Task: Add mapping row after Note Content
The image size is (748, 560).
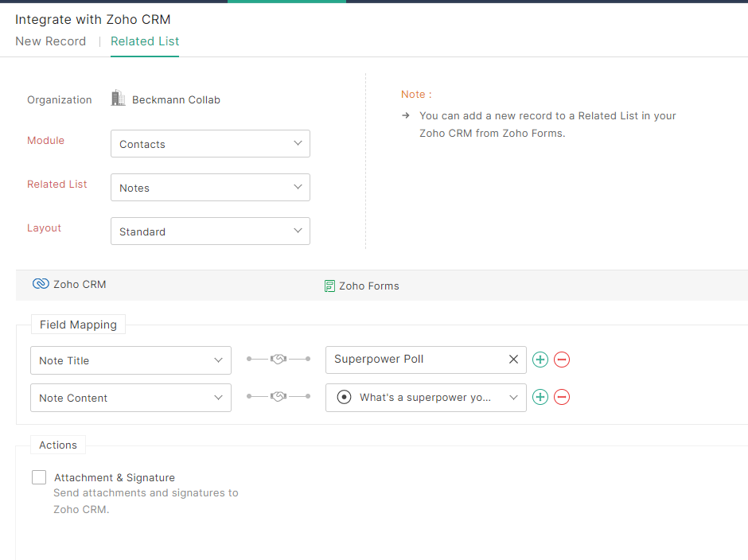Action: point(540,397)
